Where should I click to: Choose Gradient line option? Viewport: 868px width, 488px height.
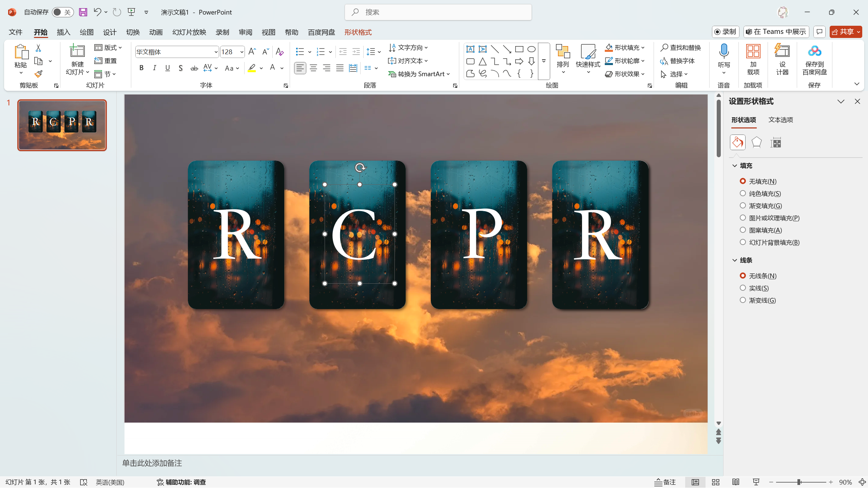coord(743,300)
